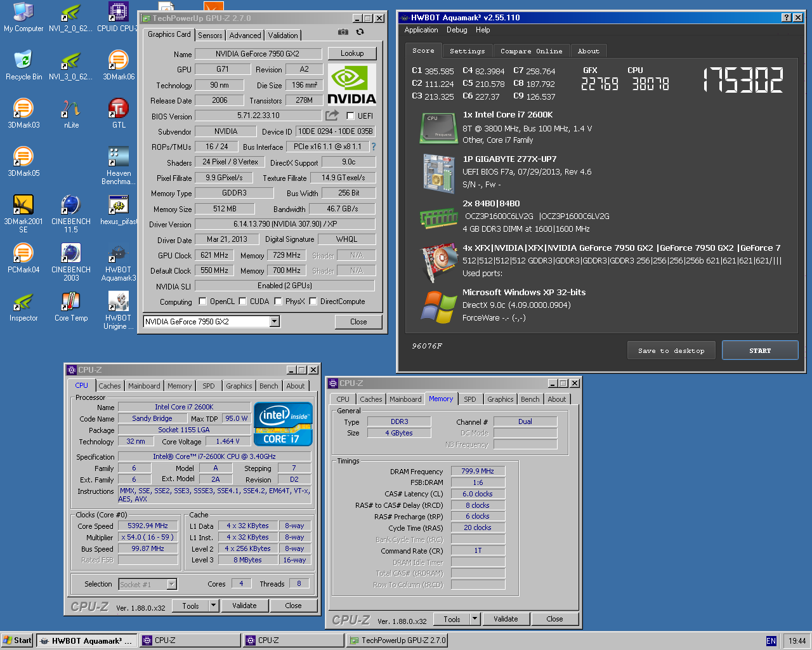Open 3DMark03 desktop shortcut
The height and width of the screenshot is (650, 812).
coord(23,114)
